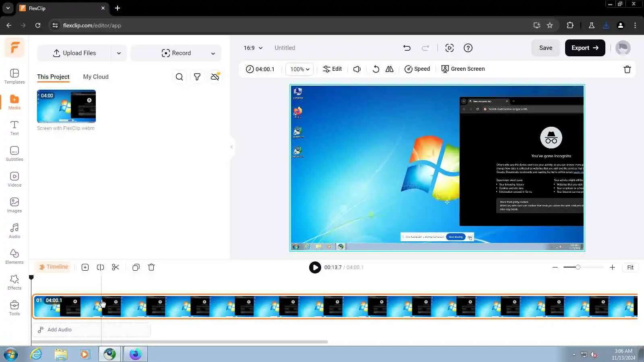The width and height of the screenshot is (644, 362).
Task: Undo the last edit
Action: (407, 48)
